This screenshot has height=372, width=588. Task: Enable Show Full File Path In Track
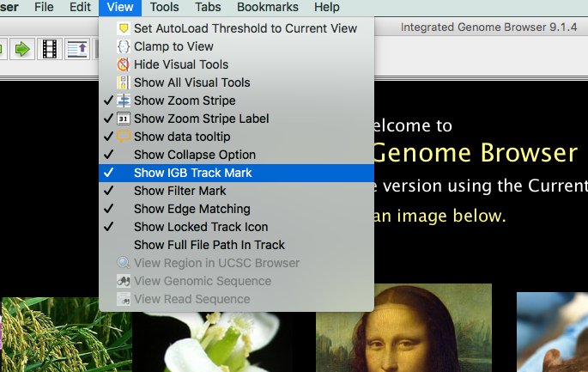tap(209, 245)
